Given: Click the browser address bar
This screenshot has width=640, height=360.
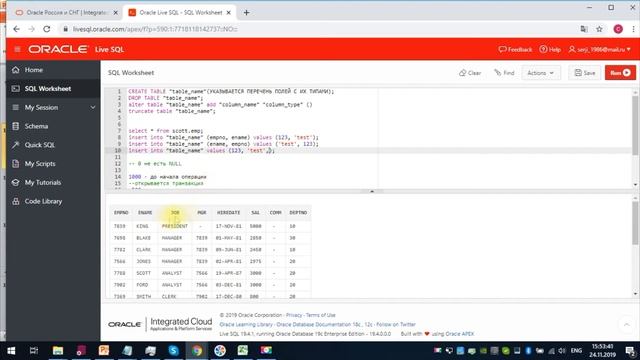Looking at the screenshot, I should tap(318, 29).
